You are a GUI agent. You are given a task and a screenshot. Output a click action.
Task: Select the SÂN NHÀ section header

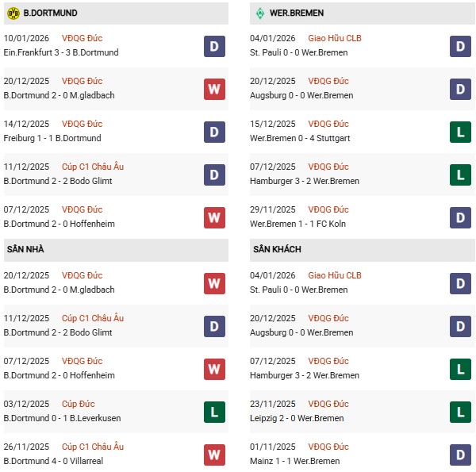[x=25, y=249]
